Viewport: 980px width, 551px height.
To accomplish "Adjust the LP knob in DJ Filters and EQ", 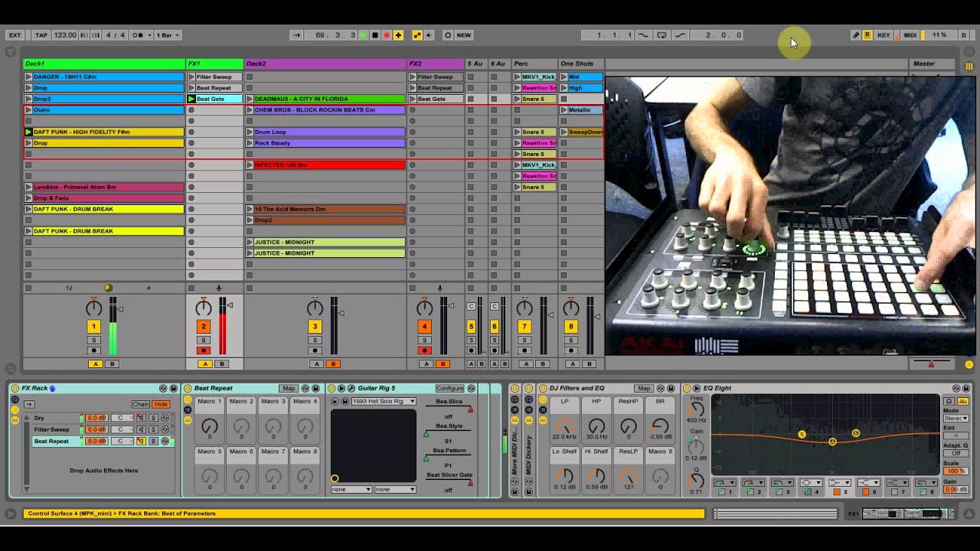I will pyautogui.click(x=565, y=425).
